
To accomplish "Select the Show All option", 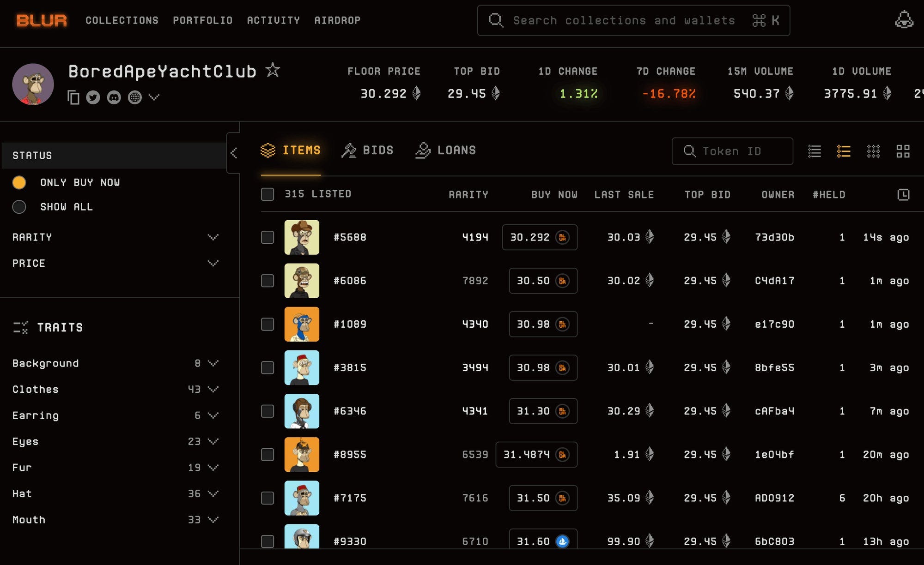I will (19, 207).
